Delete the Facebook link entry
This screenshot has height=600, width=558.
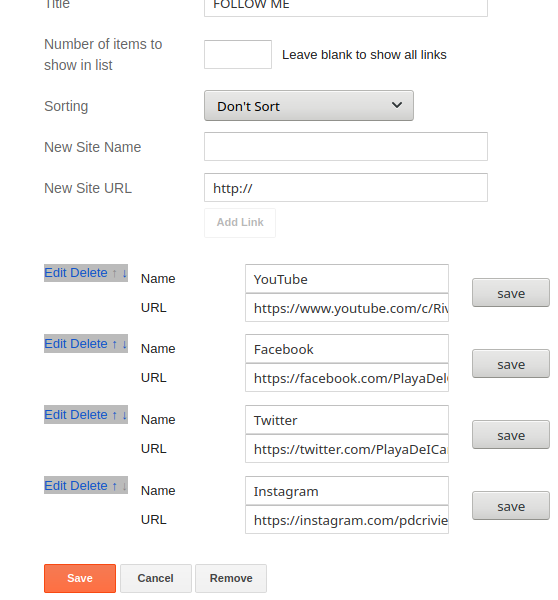click(89, 344)
